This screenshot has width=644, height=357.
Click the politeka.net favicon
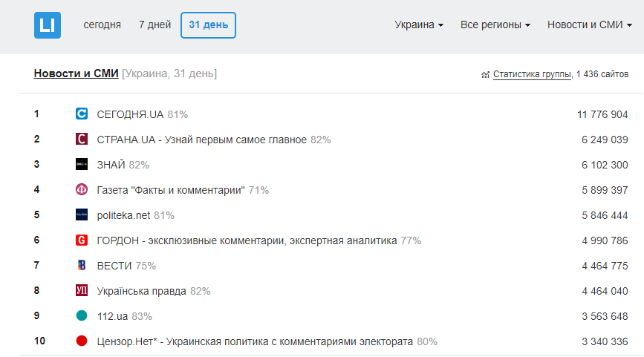click(x=82, y=215)
